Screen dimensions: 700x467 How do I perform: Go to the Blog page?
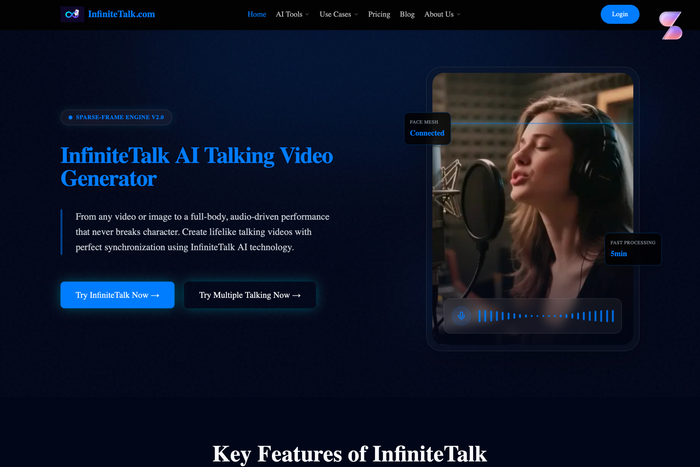point(407,14)
